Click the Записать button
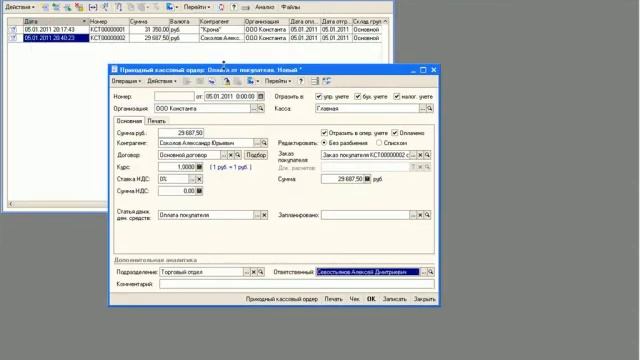 (x=395, y=299)
